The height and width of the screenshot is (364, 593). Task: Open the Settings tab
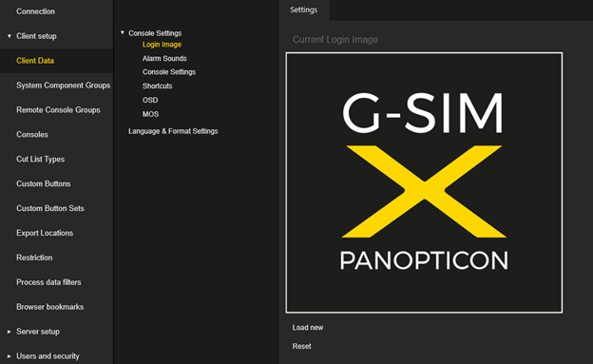pos(304,10)
